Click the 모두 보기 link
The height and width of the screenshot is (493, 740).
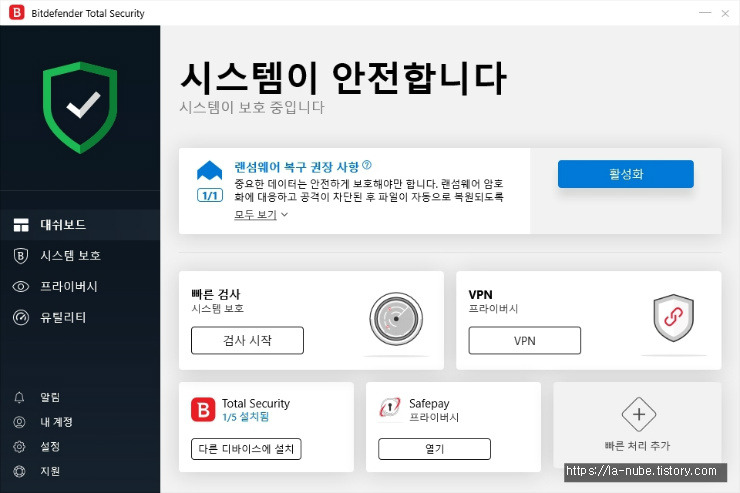255,215
